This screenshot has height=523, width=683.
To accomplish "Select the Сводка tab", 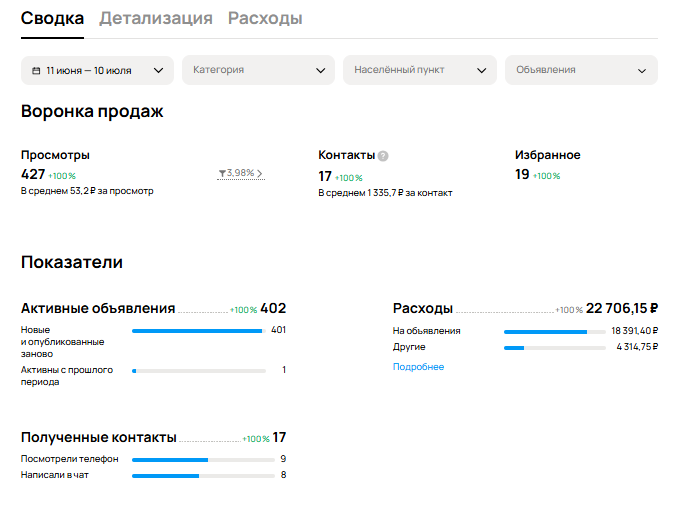I will (52, 18).
